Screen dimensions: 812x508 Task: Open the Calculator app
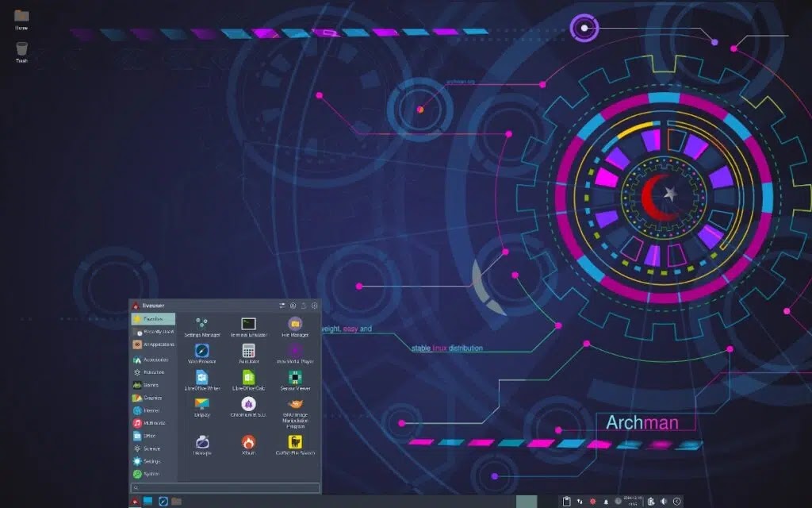(248, 354)
